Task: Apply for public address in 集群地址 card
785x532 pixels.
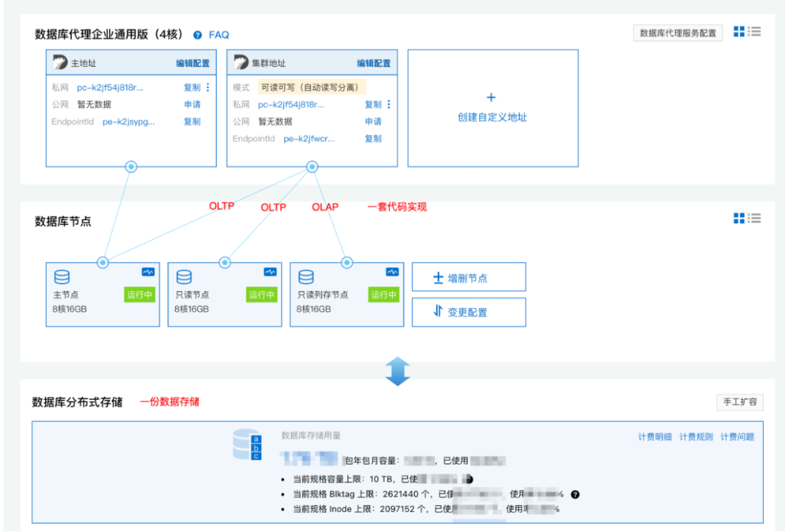Action: (373, 121)
